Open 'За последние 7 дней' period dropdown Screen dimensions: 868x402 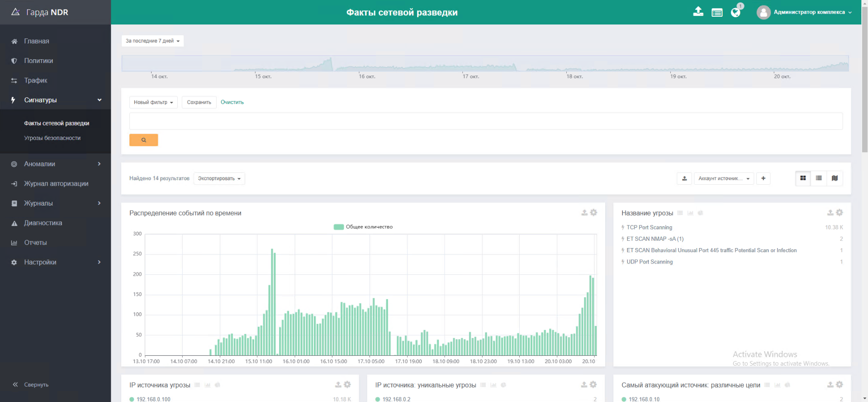pyautogui.click(x=152, y=41)
